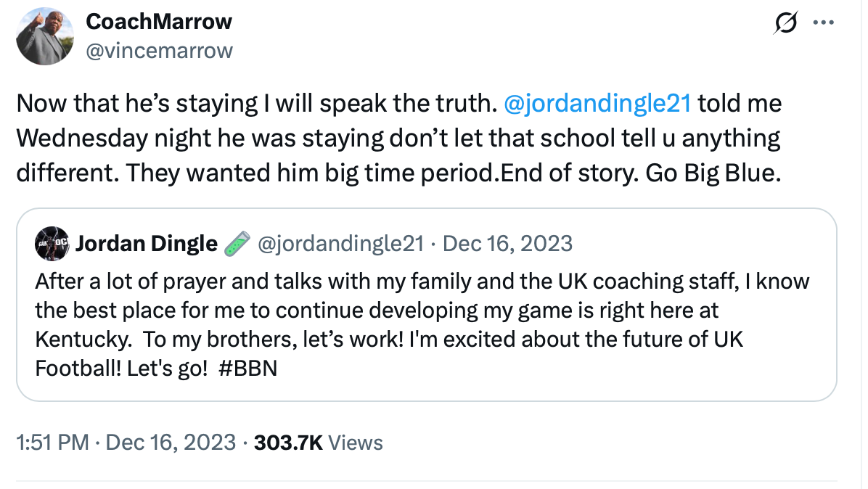Open the quoted post's Dec 16, 2023 date
The height and width of the screenshot is (489, 868).
coord(507,244)
